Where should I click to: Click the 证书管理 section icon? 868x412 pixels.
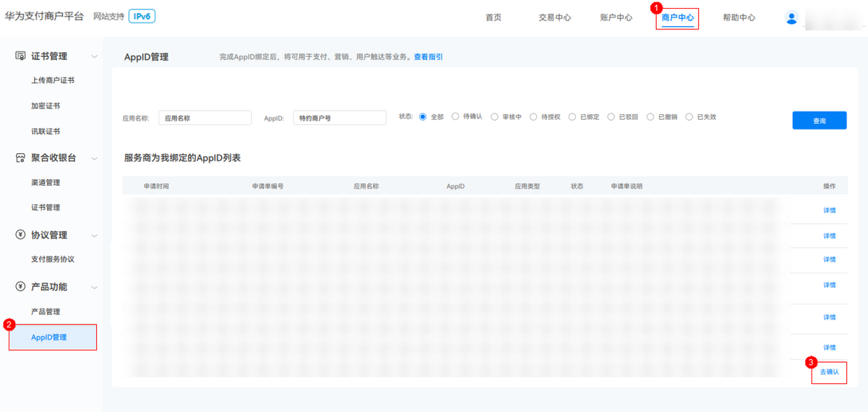click(x=20, y=56)
